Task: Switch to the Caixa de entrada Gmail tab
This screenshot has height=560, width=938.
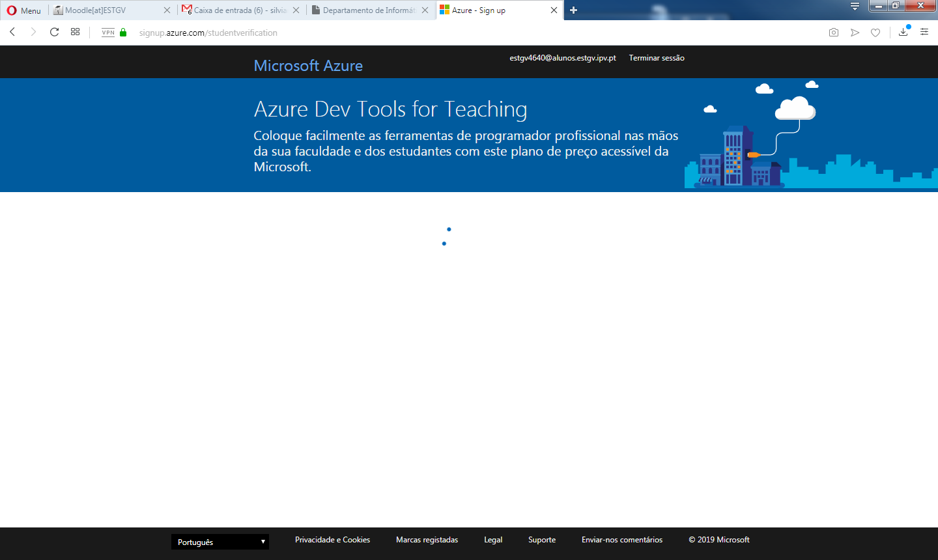Action: click(241, 10)
